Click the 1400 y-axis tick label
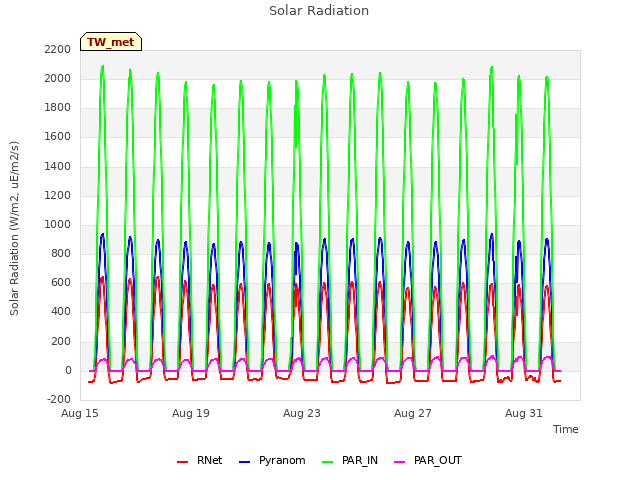The height and width of the screenshot is (480, 640). pos(58,167)
